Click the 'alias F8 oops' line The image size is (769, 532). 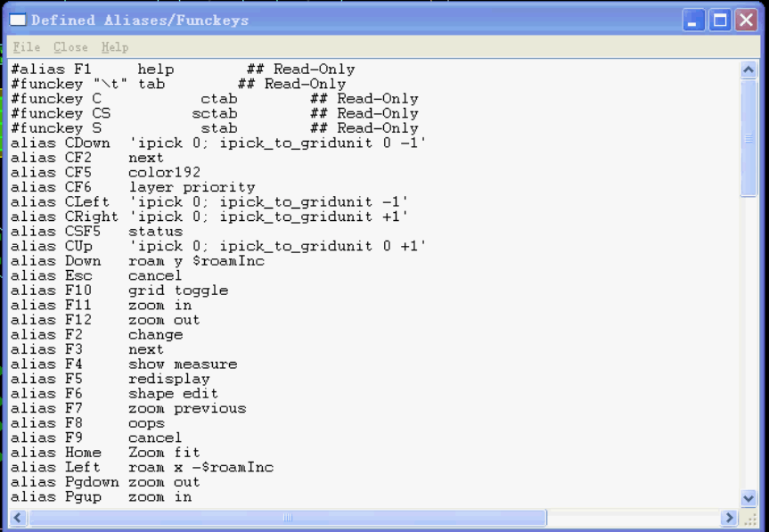pos(88,422)
